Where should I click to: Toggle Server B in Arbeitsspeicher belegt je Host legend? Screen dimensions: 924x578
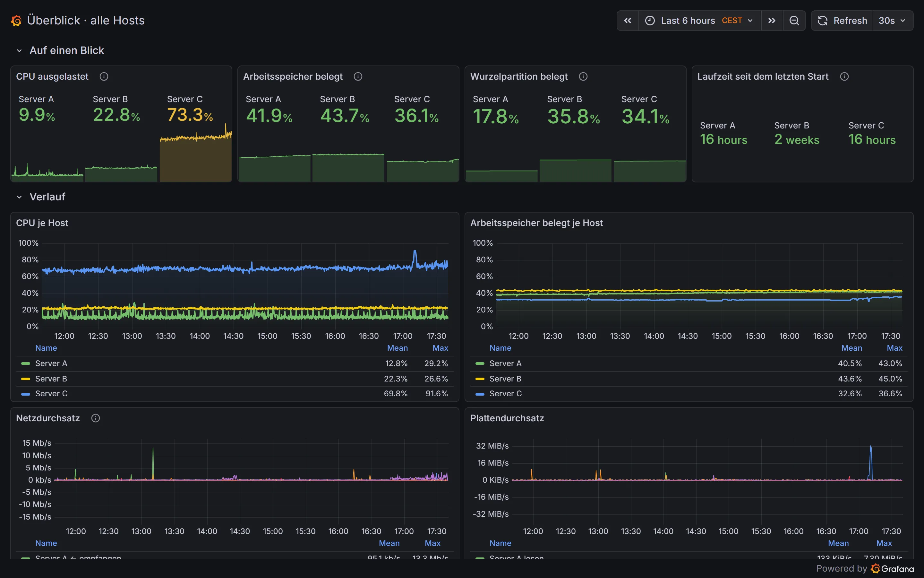pos(506,379)
